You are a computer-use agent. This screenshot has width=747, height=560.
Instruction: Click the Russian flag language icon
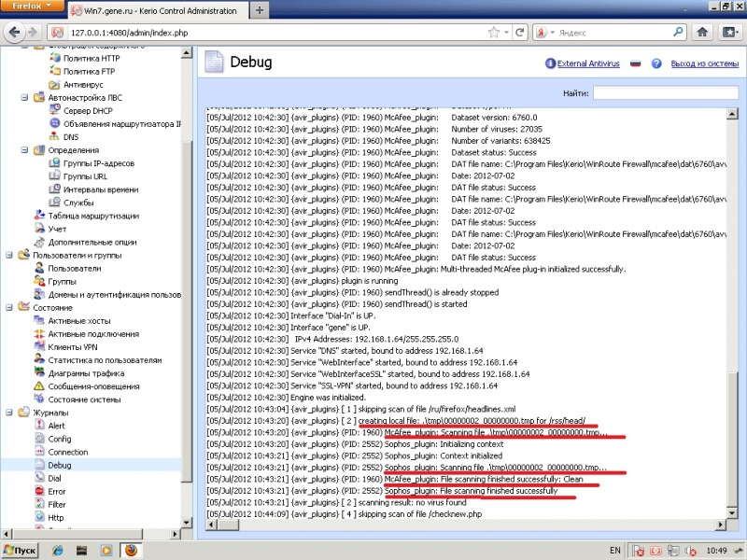[x=636, y=63]
